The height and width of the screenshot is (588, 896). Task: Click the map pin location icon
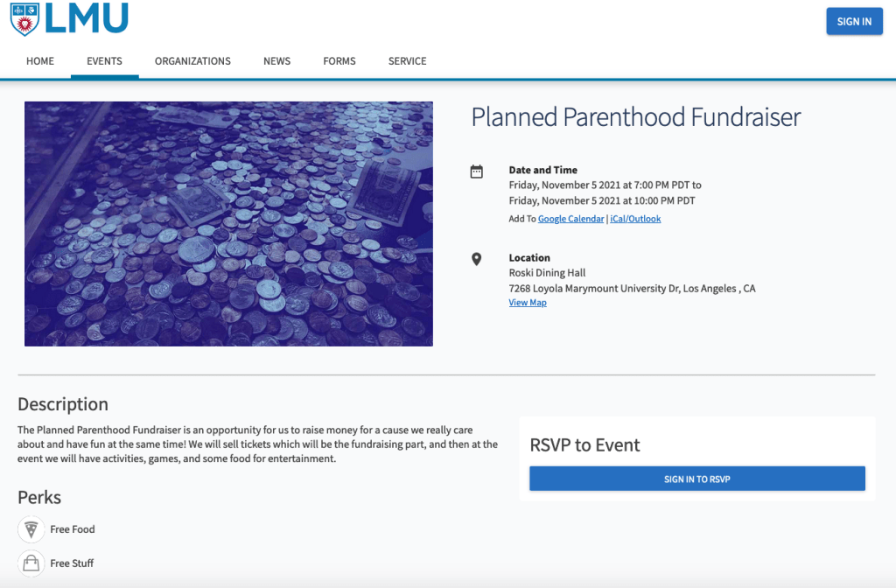pos(477,259)
